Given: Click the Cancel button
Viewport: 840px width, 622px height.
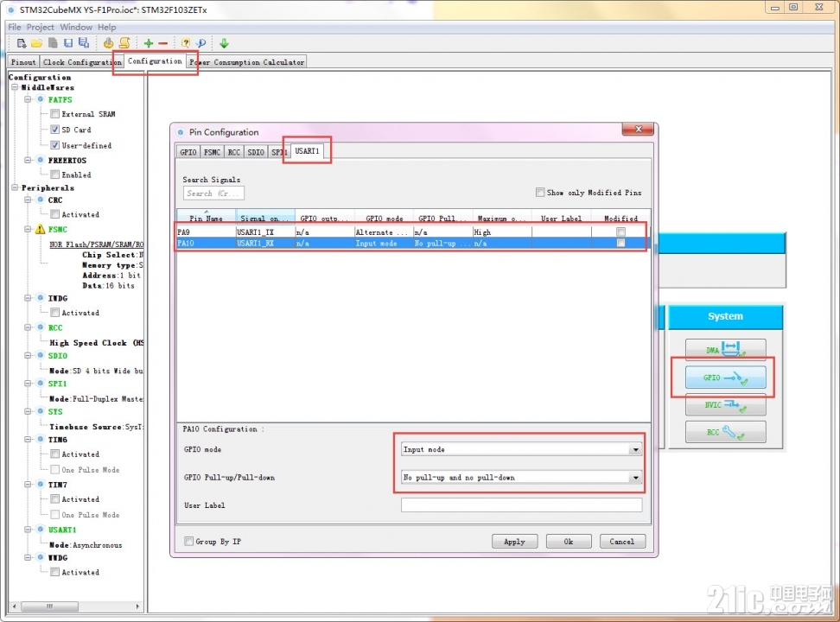Looking at the screenshot, I should [622, 542].
